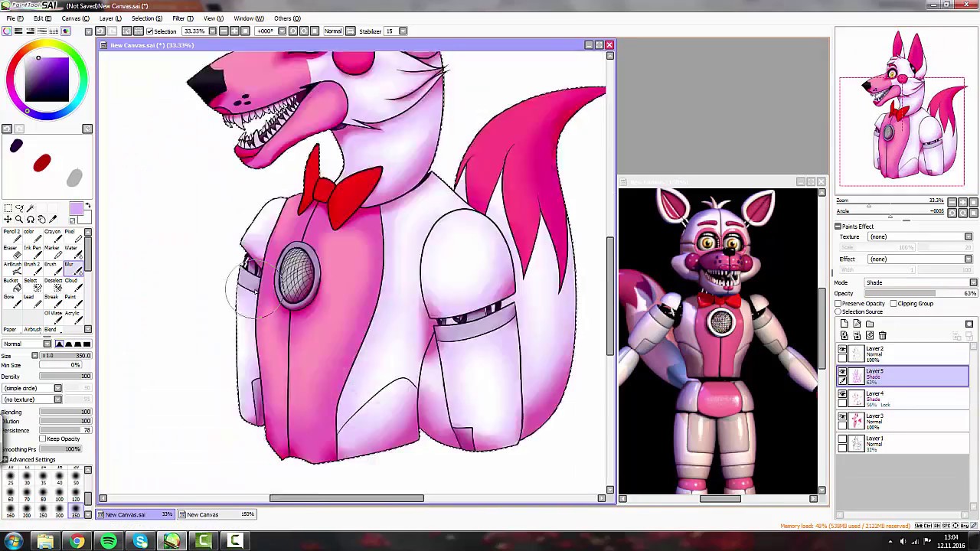The image size is (980, 551).
Task: Select the Eraser brush tool
Action: (x=12, y=253)
